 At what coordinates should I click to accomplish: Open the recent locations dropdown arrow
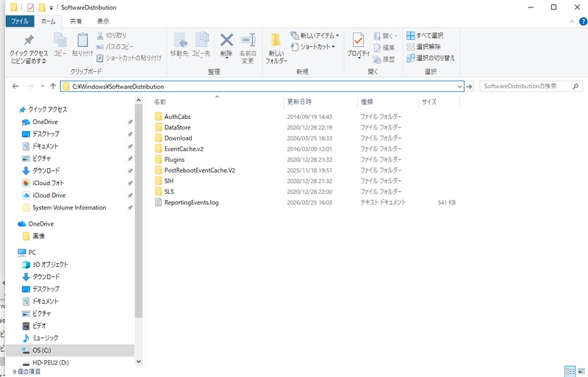pyautogui.click(x=43, y=86)
